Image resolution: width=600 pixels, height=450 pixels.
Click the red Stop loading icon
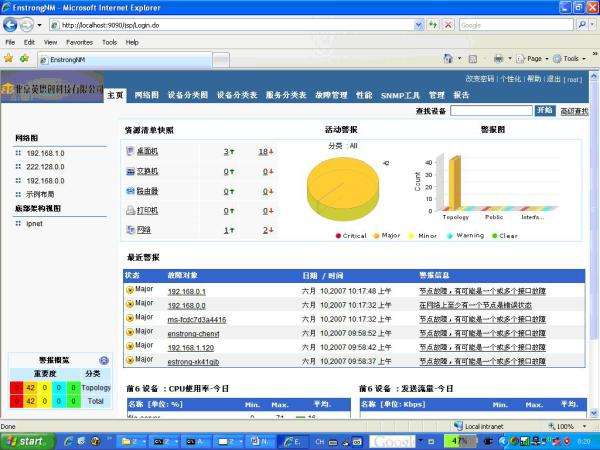coord(448,25)
